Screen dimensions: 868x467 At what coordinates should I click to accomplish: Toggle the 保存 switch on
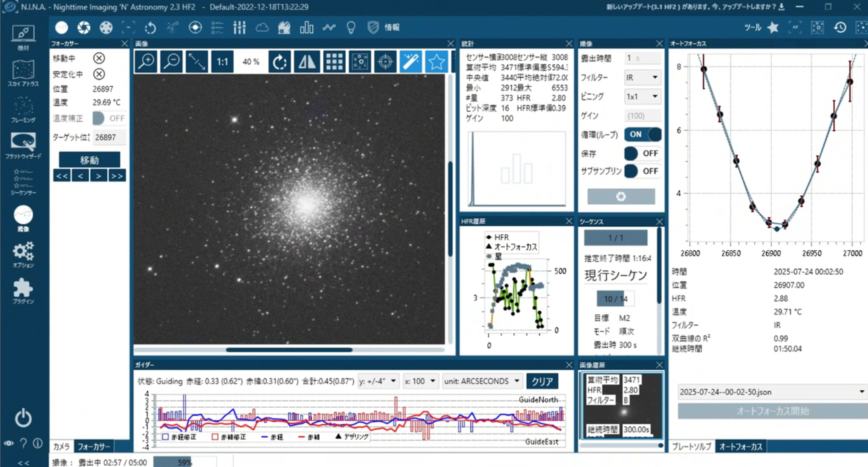click(642, 153)
